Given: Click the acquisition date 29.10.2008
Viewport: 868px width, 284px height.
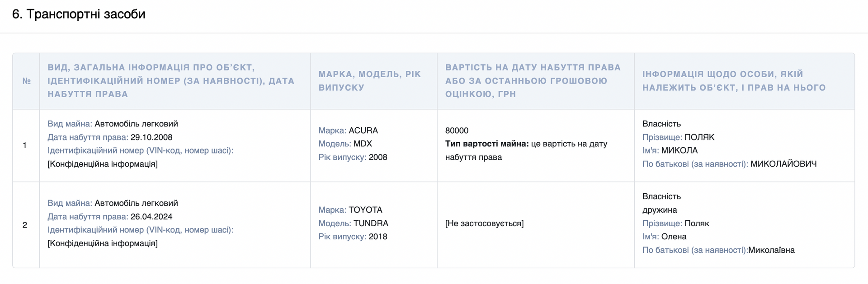Looking at the screenshot, I should [151, 137].
